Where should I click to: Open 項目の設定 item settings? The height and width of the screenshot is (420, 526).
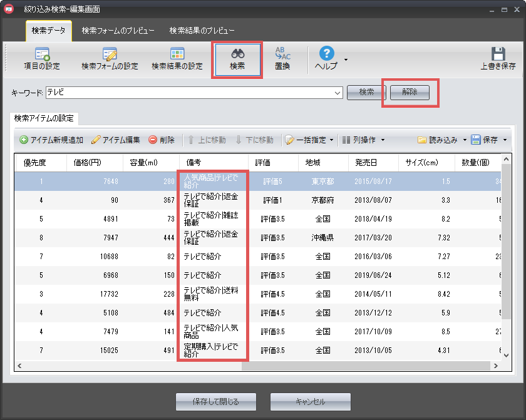click(x=43, y=59)
